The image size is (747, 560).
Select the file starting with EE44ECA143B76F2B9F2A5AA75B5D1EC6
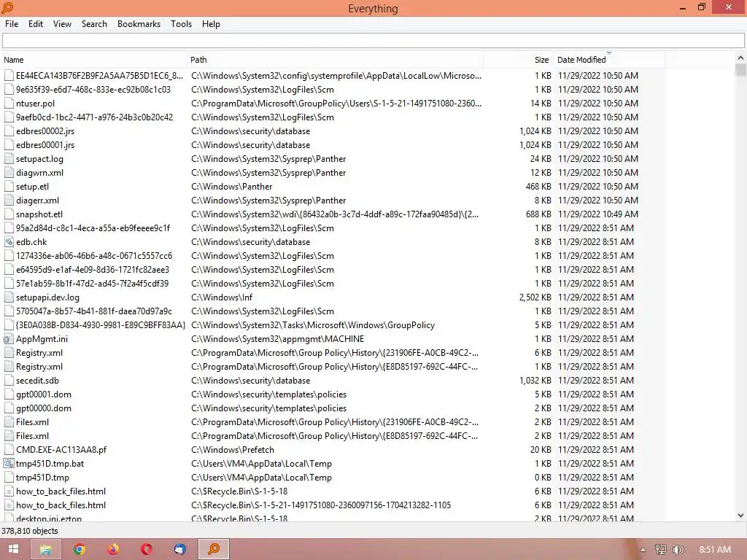(x=99, y=76)
